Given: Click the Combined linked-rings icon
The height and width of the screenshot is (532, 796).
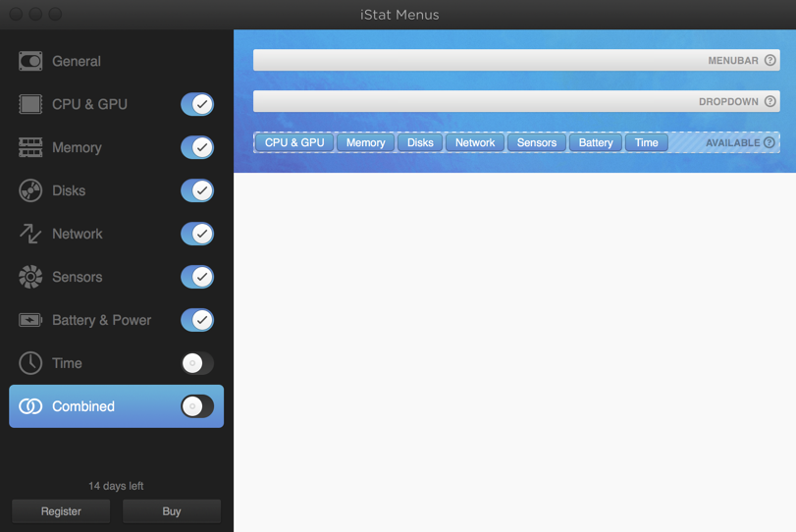Looking at the screenshot, I should 30,406.
